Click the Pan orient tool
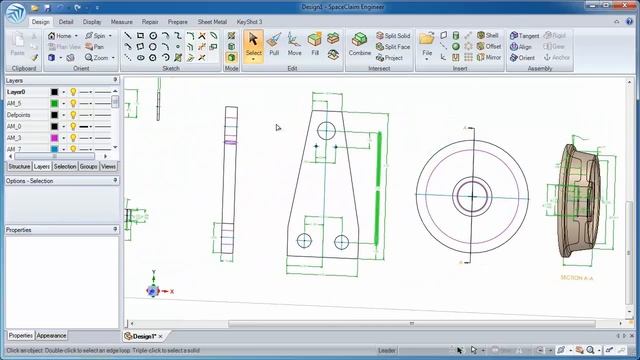Image resolution: width=640 pixels, height=360 pixels. [x=94, y=47]
